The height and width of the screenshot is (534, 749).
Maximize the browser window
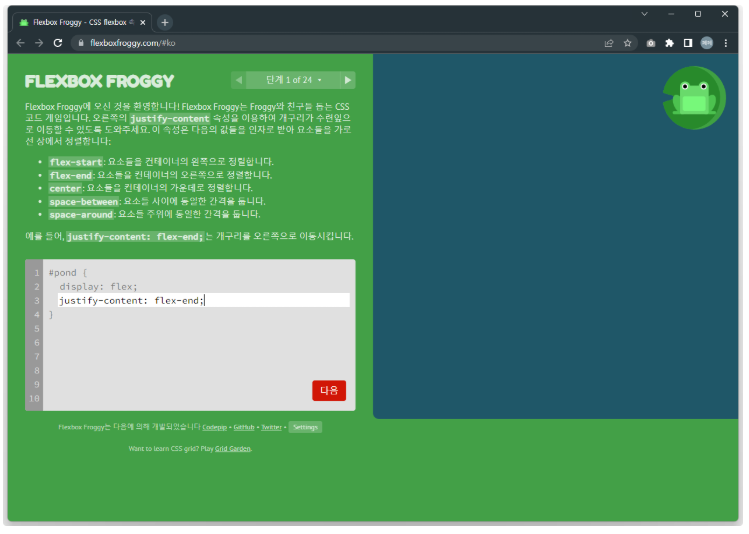point(698,14)
